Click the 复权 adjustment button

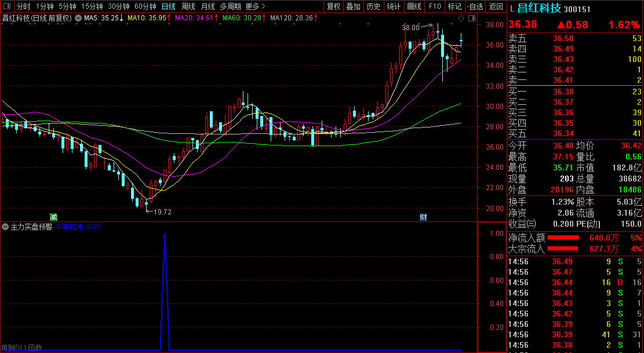[333, 6]
